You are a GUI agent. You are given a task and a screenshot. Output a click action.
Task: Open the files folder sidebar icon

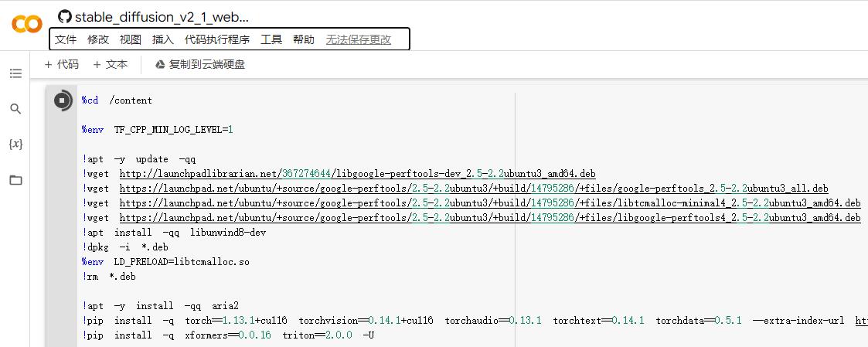click(15, 180)
